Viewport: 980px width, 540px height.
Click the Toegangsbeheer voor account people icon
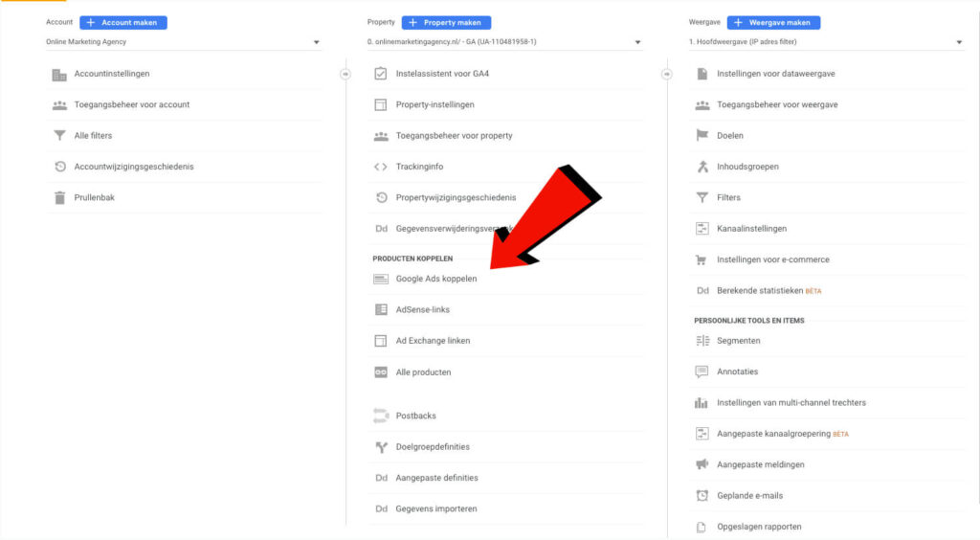point(59,105)
